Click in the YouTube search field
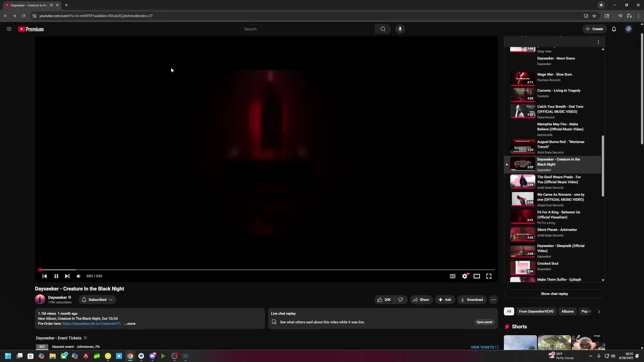This screenshot has height=362, width=644. (308, 29)
